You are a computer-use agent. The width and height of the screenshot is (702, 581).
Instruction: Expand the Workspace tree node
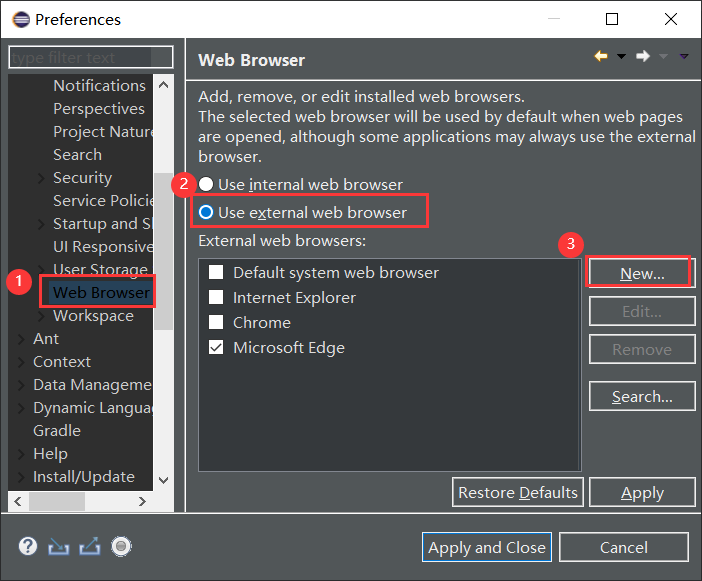coord(40,316)
